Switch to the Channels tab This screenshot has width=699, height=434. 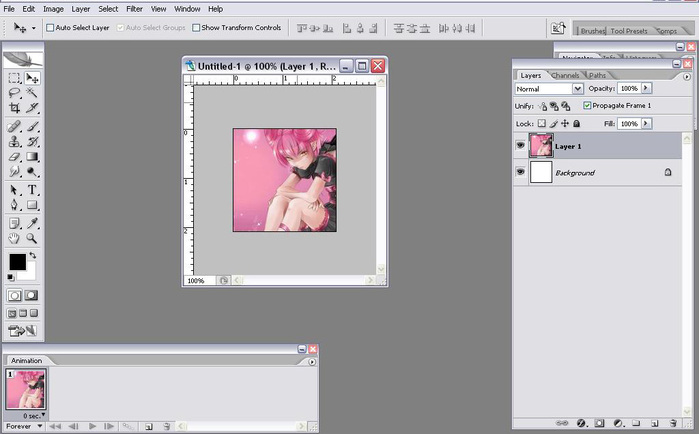(x=565, y=75)
